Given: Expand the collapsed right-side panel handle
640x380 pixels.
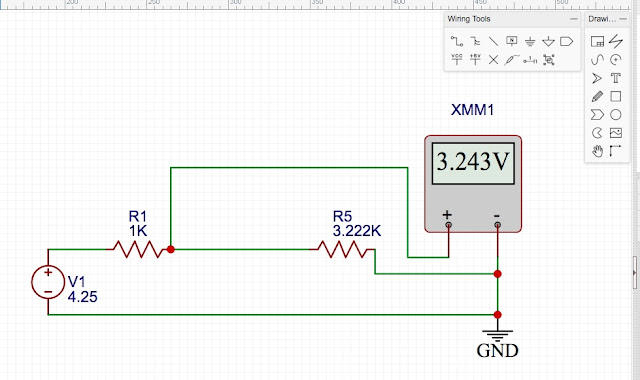Looking at the screenshot, I should tap(635, 273).
